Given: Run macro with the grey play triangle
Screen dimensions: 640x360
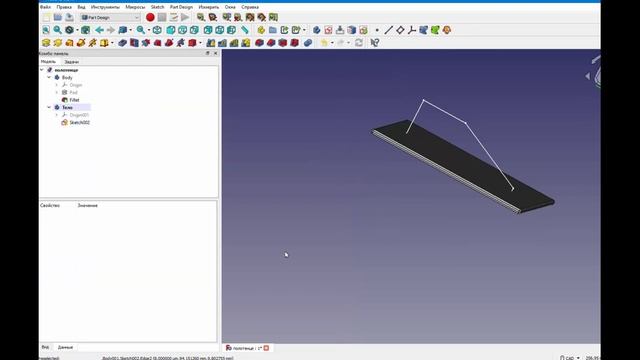Looking at the screenshot, I should click(x=185, y=18).
